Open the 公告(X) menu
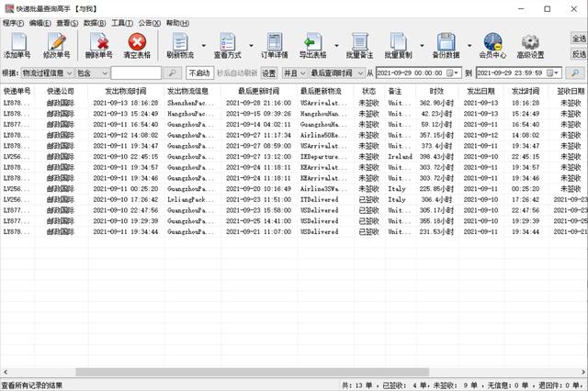This screenshot has height=391, width=588. (x=149, y=23)
